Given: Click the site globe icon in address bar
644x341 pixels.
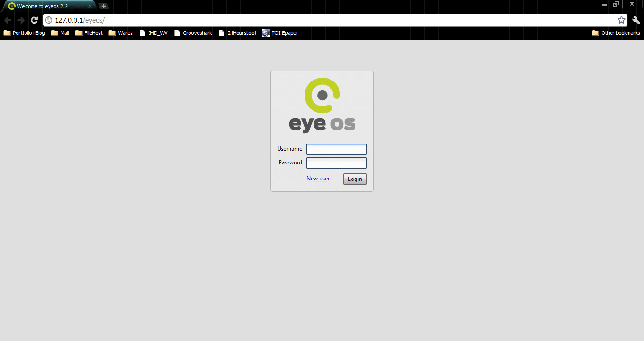Looking at the screenshot, I should [49, 20].
